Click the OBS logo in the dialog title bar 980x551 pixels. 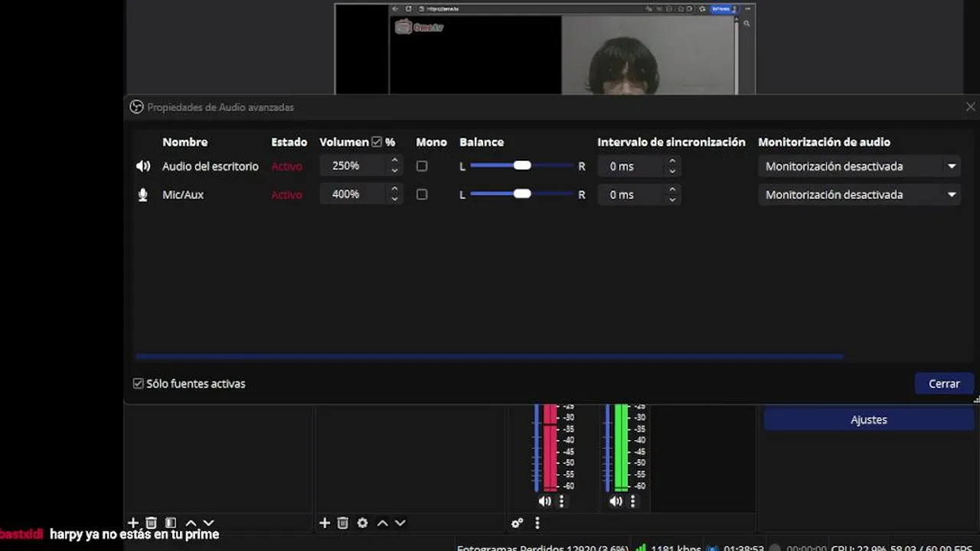[x=136, y=107]
